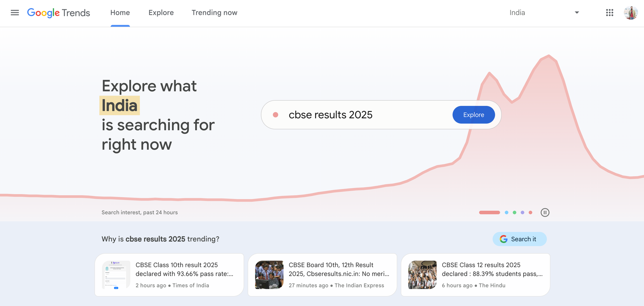Open The Hindu Class 12 results article
Image resolution: width=644 pixels, height=306 pixels.
coord(476,274)
